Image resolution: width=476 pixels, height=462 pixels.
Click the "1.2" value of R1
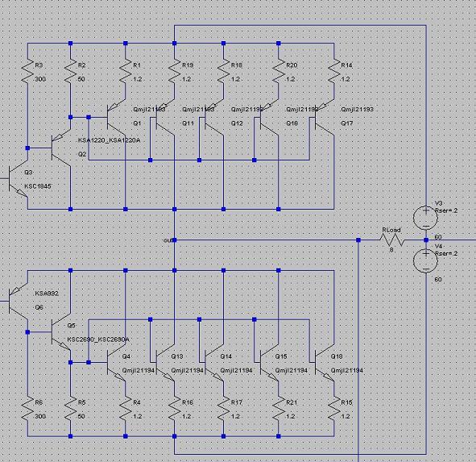[137, 79]
